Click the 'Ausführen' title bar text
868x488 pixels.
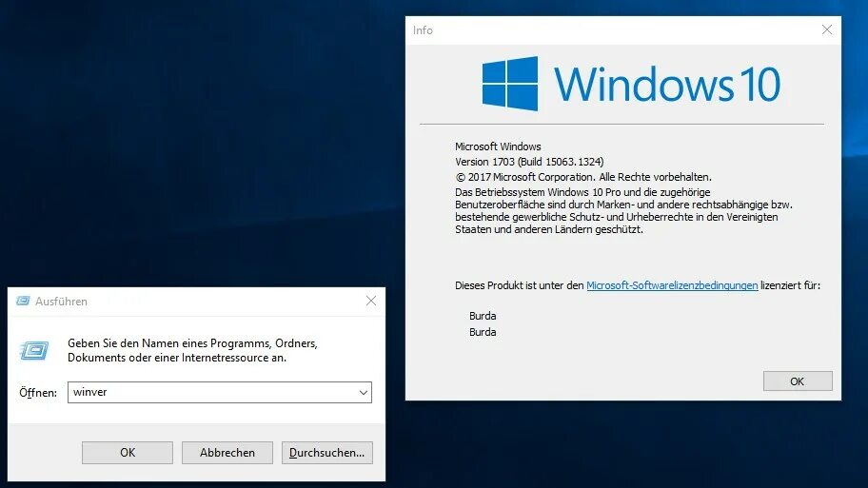click(x=62, y=302)
